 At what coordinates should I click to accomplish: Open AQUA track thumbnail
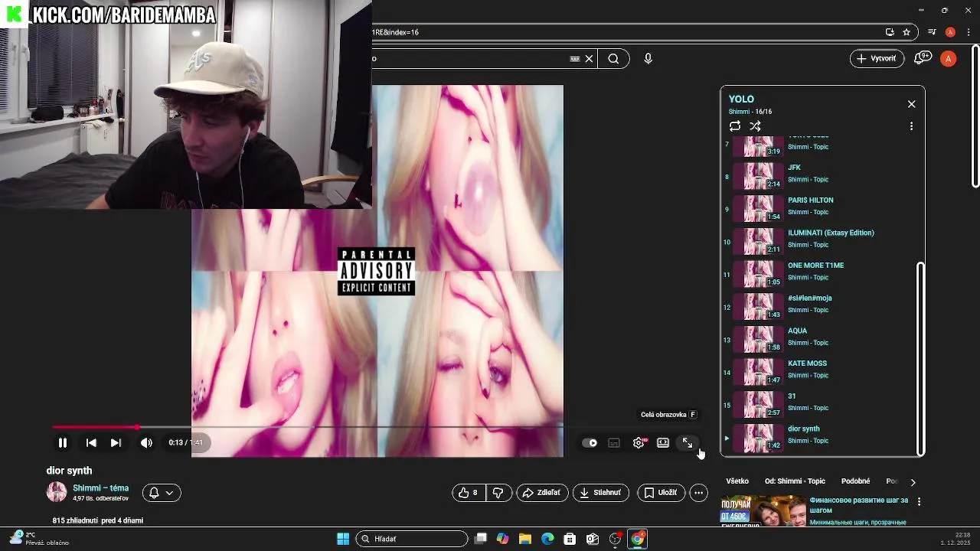coord(758,340)
